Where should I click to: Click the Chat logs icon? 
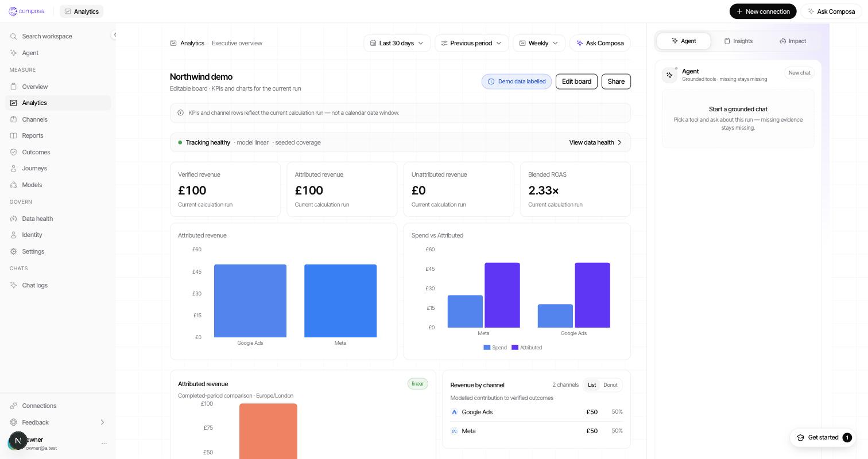(x=13, y=285)
